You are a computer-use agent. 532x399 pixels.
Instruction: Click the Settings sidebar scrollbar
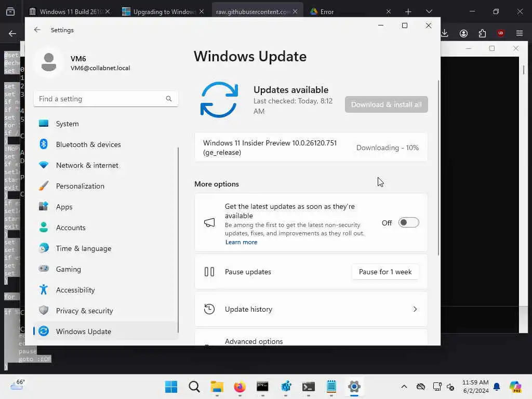[178, 240]
